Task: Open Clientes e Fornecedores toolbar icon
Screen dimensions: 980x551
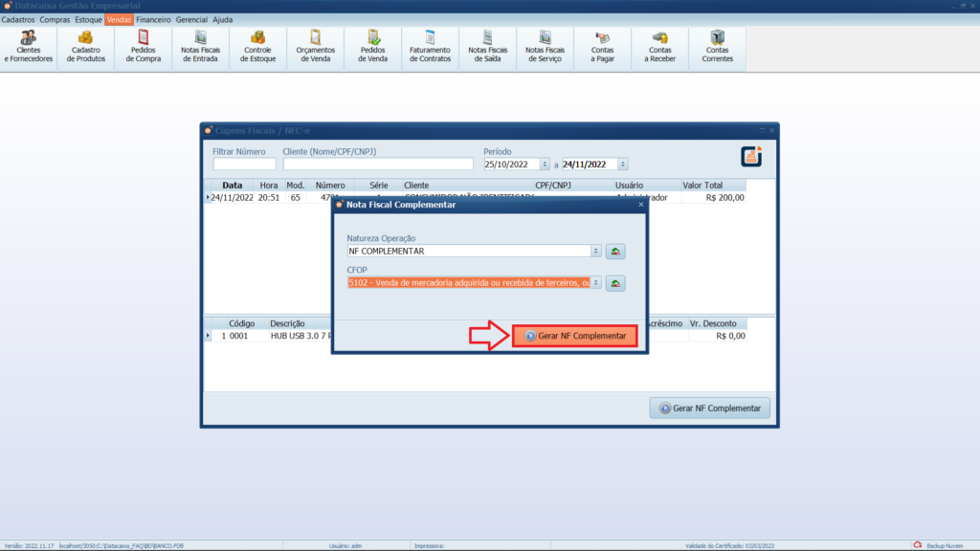Action: (29, 47)
